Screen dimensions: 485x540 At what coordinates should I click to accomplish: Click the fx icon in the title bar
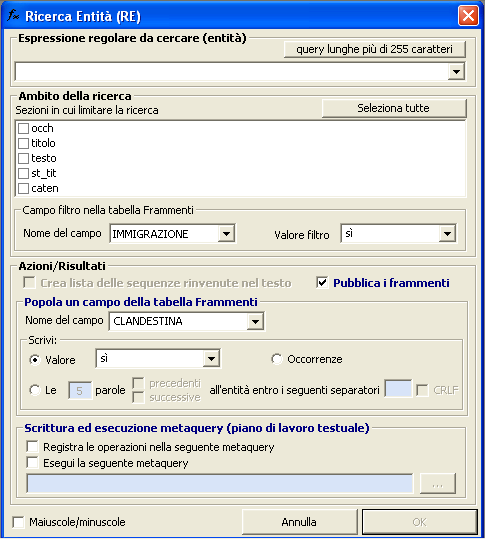tap(13, 15)
